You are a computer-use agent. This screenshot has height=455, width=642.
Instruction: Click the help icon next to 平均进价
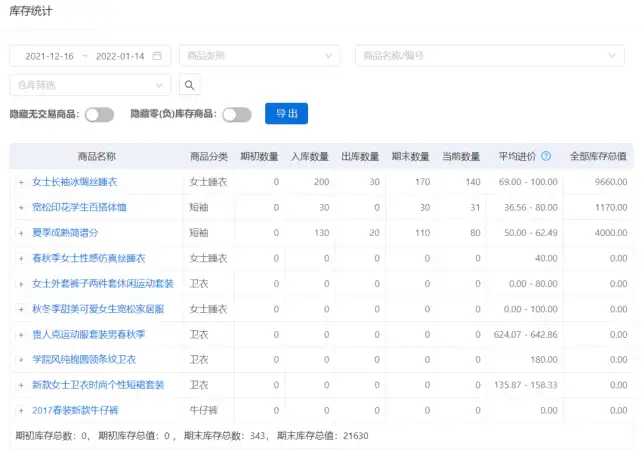coord(546,156)
